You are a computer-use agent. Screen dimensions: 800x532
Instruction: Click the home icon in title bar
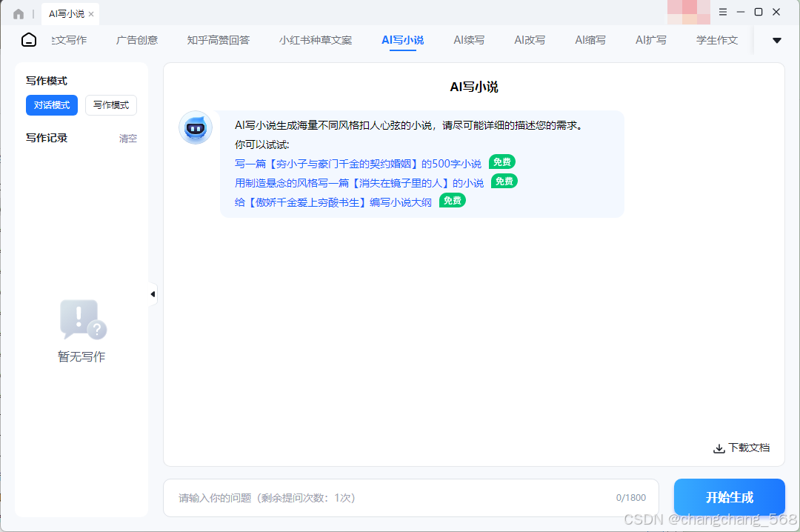(x=19, y=14)
